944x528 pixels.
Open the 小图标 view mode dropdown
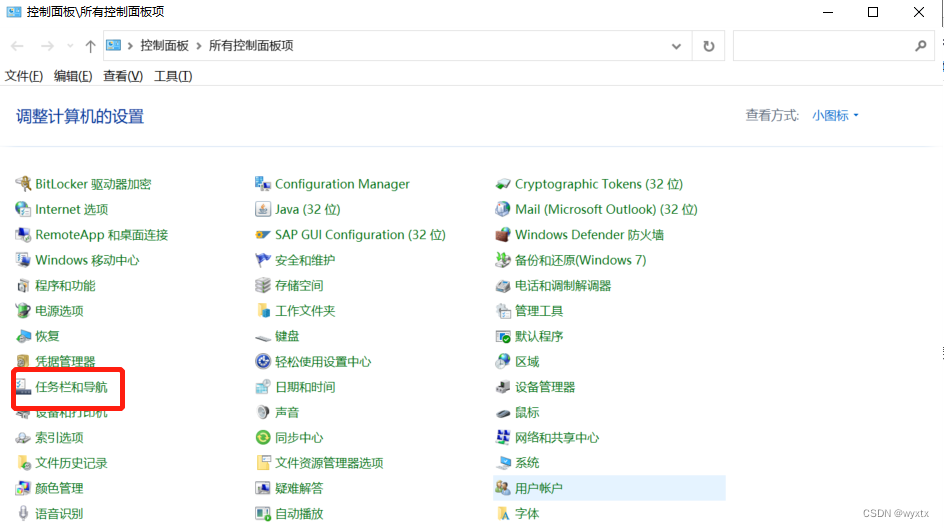coord(835,115)
